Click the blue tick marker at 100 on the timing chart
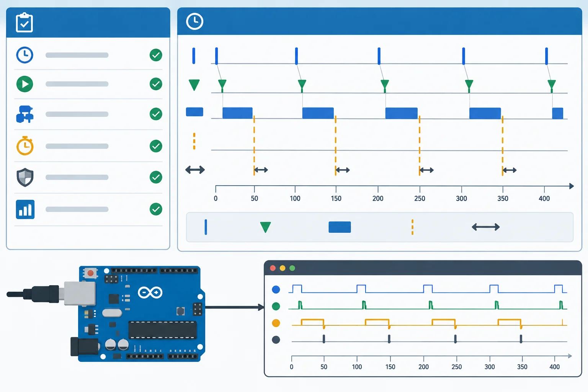Screen dimensions: 588x392 pyautogui.click(x=296, y=56)
